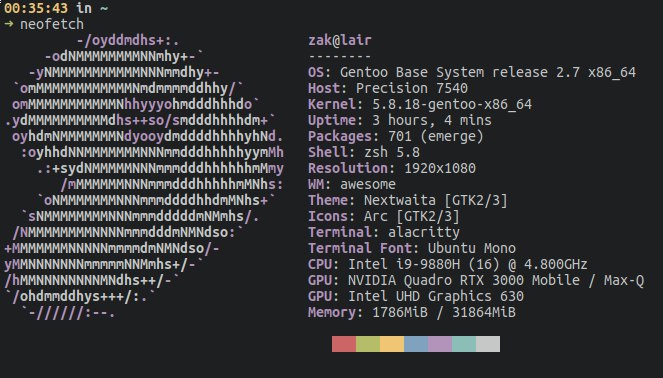Click the WM value 'awesome'
This screenshot has width=663, height=378.
[x=368, y=184]
